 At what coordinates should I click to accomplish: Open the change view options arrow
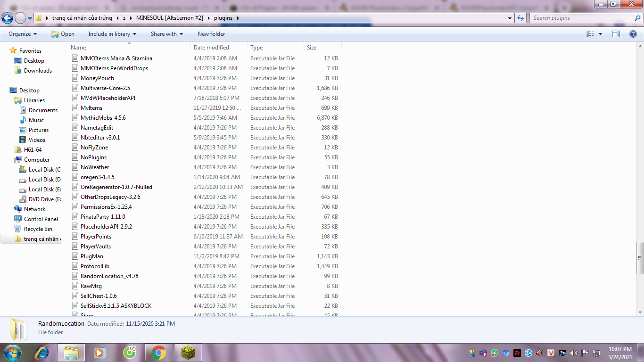(x=600, y=34)
